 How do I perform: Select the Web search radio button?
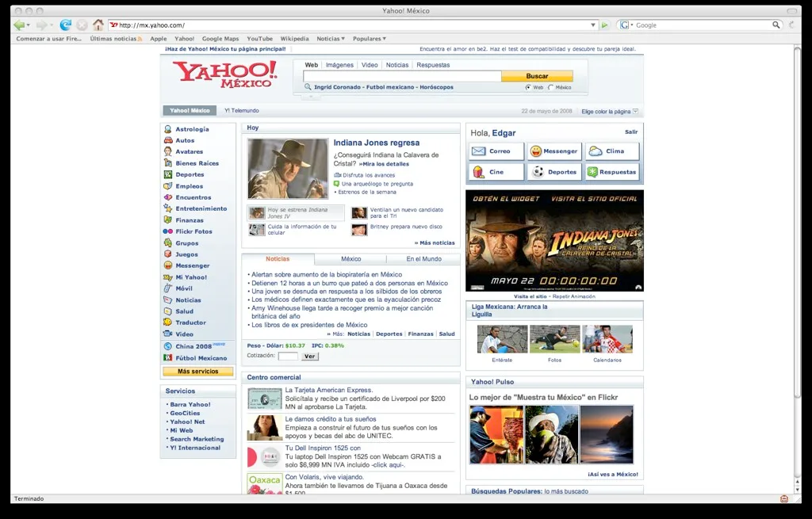(529, 87)
